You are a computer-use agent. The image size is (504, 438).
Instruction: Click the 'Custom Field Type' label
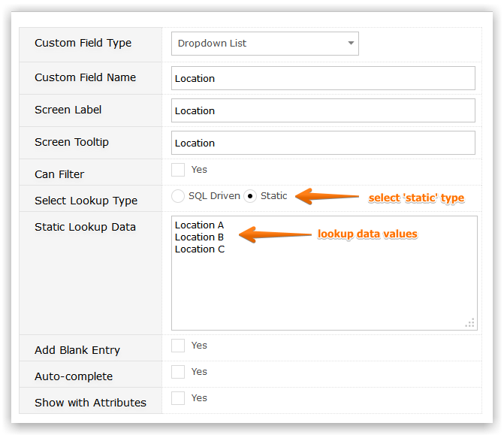click(83, 43)
